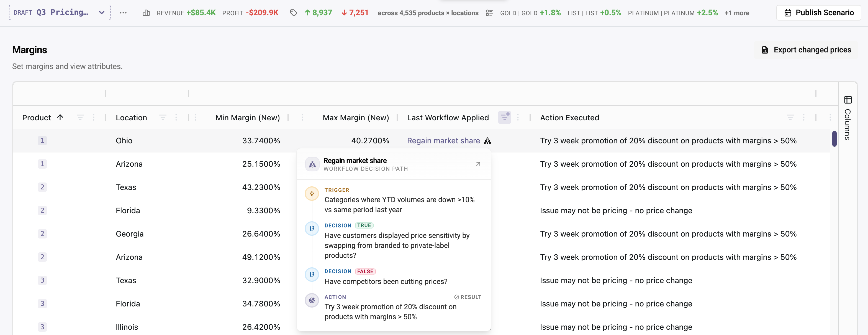Click the price list breakdown icon
The width and height of the screenshot is (868, 335).
tap(489, 13)
